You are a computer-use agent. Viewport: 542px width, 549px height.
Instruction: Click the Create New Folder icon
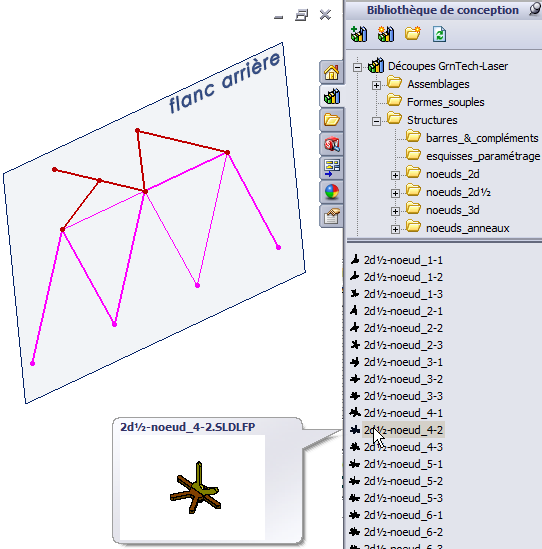pos(413,34)
